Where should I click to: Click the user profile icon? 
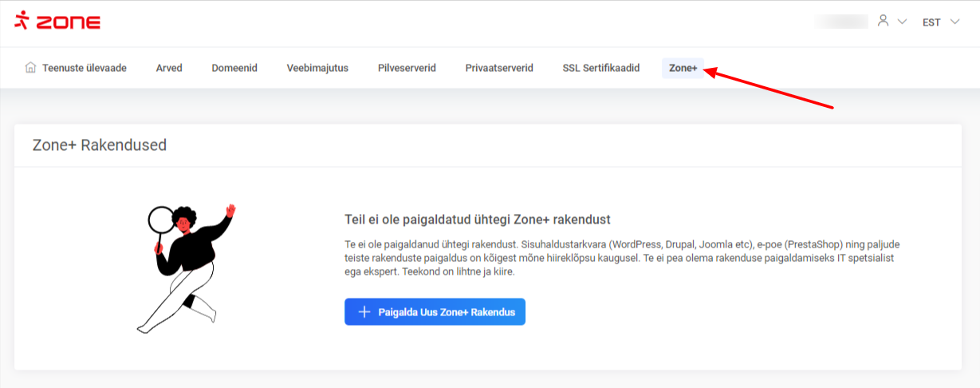[883, 22]
